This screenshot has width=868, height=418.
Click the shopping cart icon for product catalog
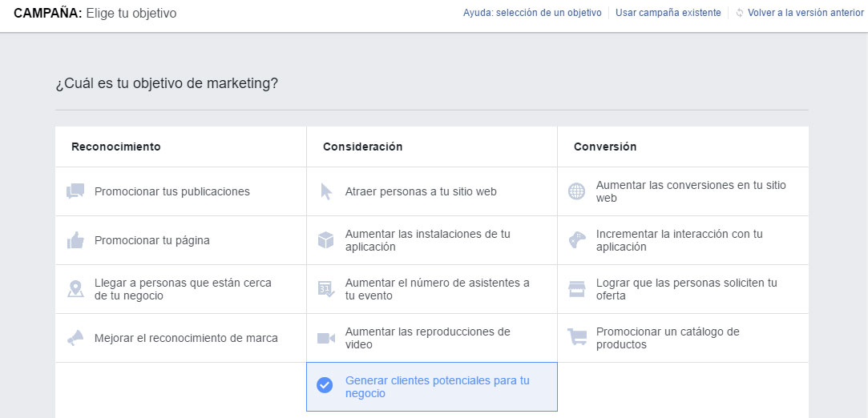577,336
